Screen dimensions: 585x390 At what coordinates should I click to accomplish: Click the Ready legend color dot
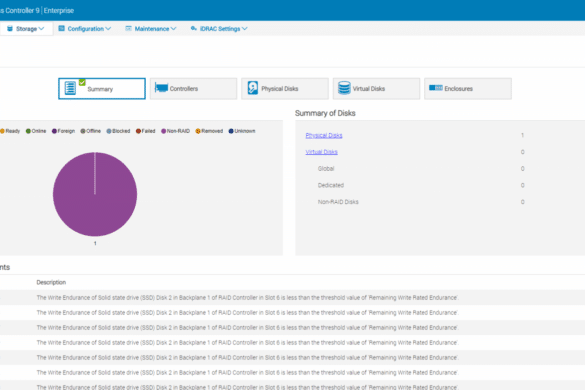(x=2, y=131)
